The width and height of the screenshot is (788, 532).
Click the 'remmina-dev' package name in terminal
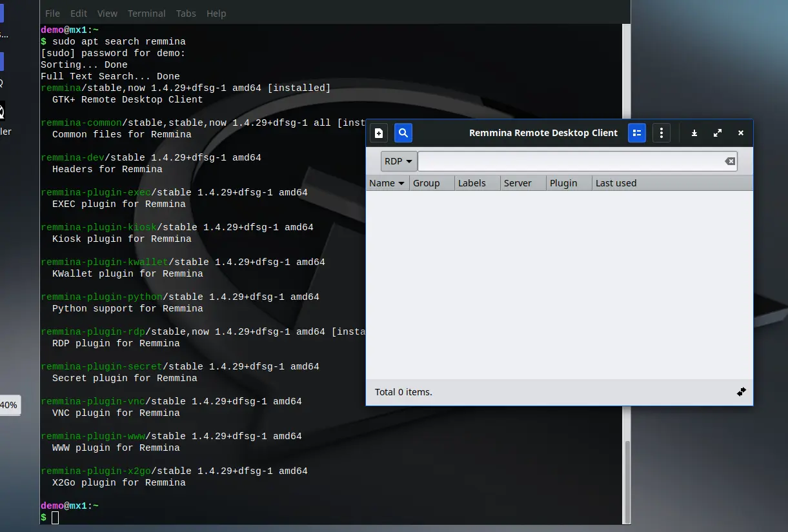[72, 157]
